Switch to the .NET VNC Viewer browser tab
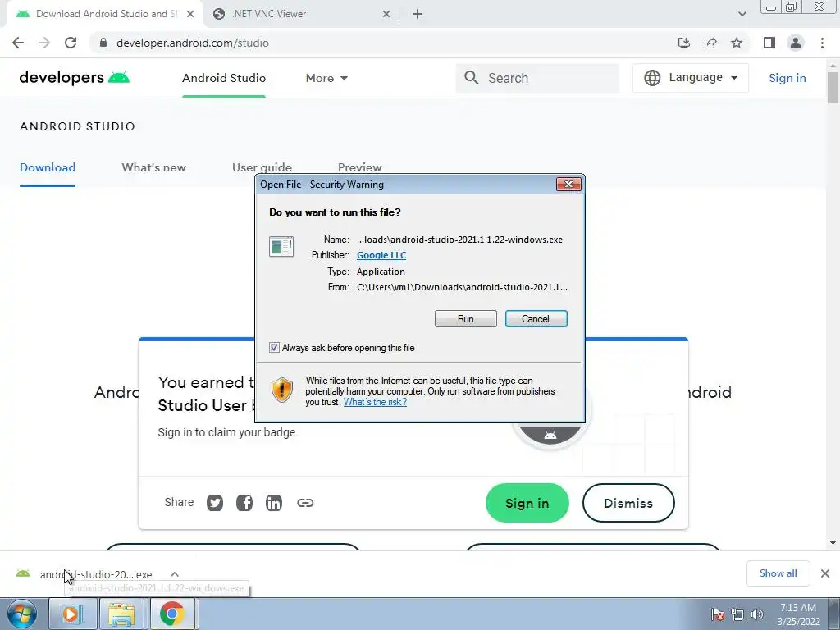The image size is (840, 630). pyautogui.click(x=301, y=14)
